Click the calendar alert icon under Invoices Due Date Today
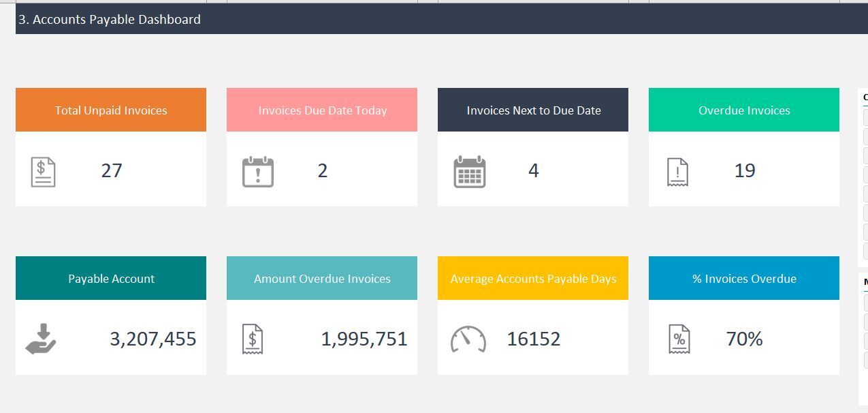The image size is (868, 413). pyautogui.click(x=258, y=172)
